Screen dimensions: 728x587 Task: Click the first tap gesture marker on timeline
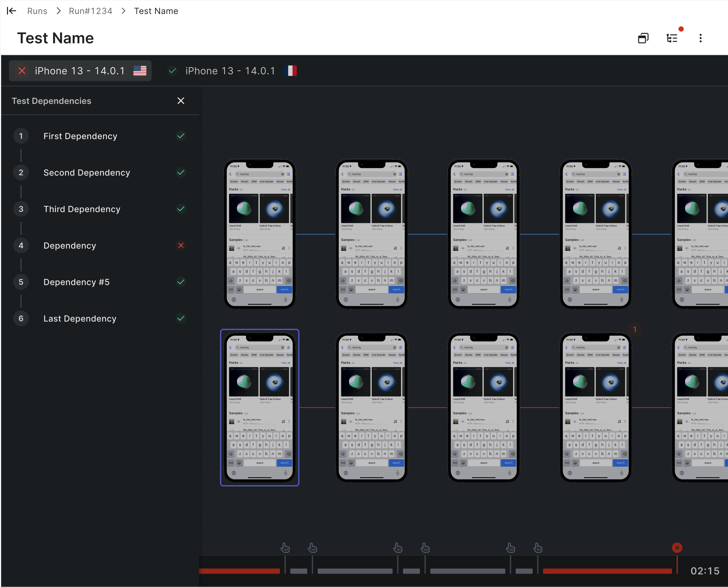(285, 548)
